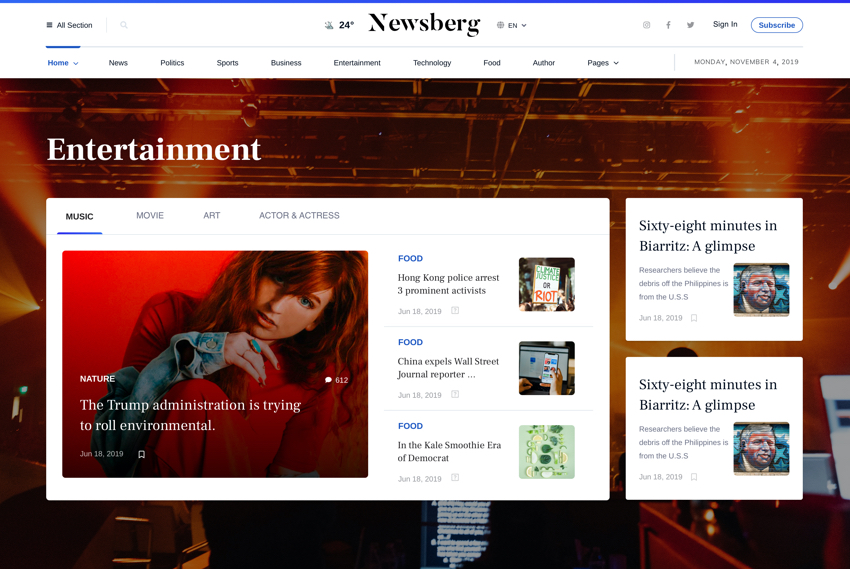The width and height of the screenshot is (850, 569).
Task: Bookmark the Kale Smoothie Era article
Action: pyautogui.click(x=455, y=478)
